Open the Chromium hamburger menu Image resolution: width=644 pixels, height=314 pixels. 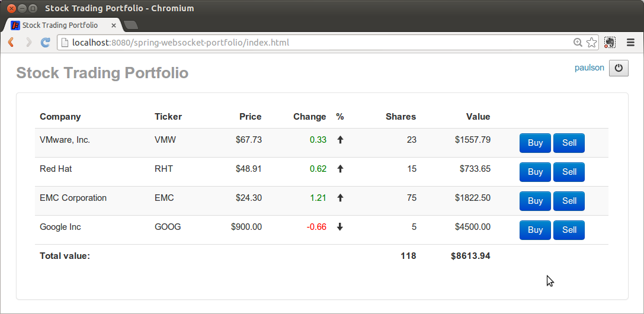[x=630, y=43]
